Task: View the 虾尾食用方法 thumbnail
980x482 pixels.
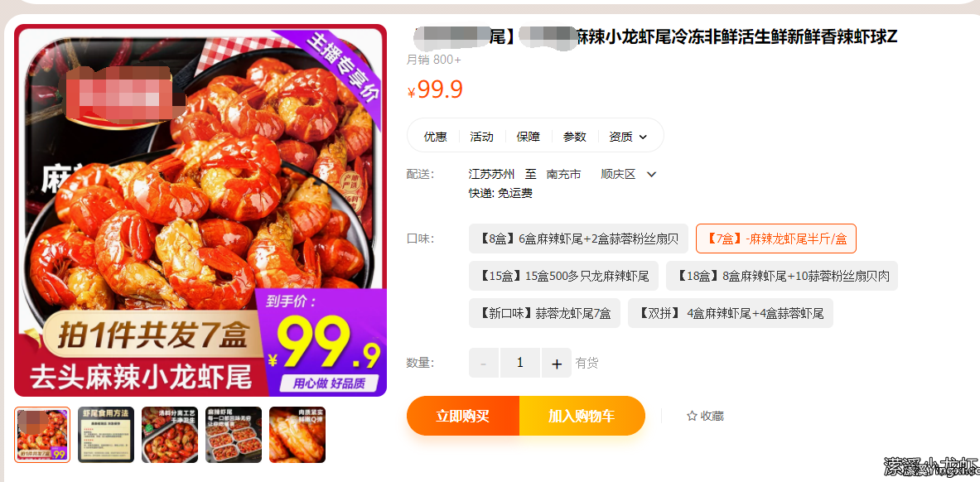Action: 106,435
